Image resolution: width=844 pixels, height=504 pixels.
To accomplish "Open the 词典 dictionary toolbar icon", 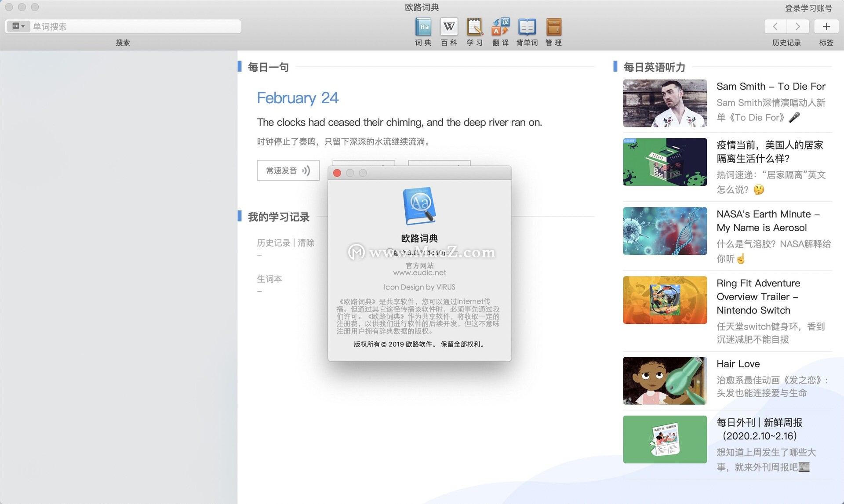I will pos(423,32).
